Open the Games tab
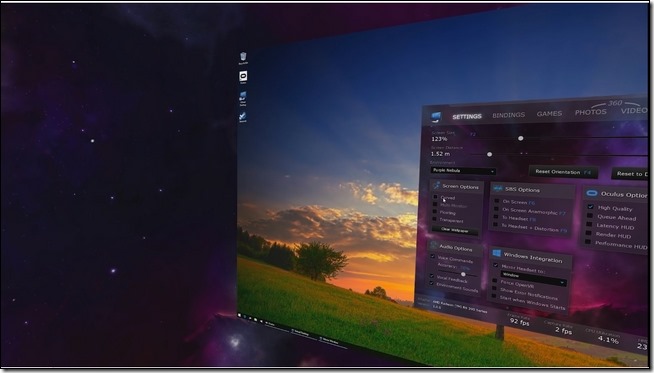The height and width of the screenshot is (373, 654). [x=549, y=113]
